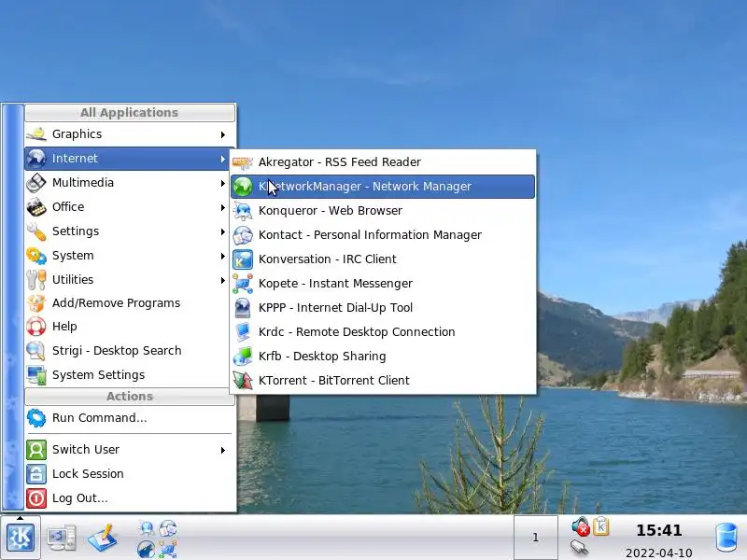This screenshot has width=747, height=560.
Task: Open Konqueror - Web Browser
Action: [383, 211]
